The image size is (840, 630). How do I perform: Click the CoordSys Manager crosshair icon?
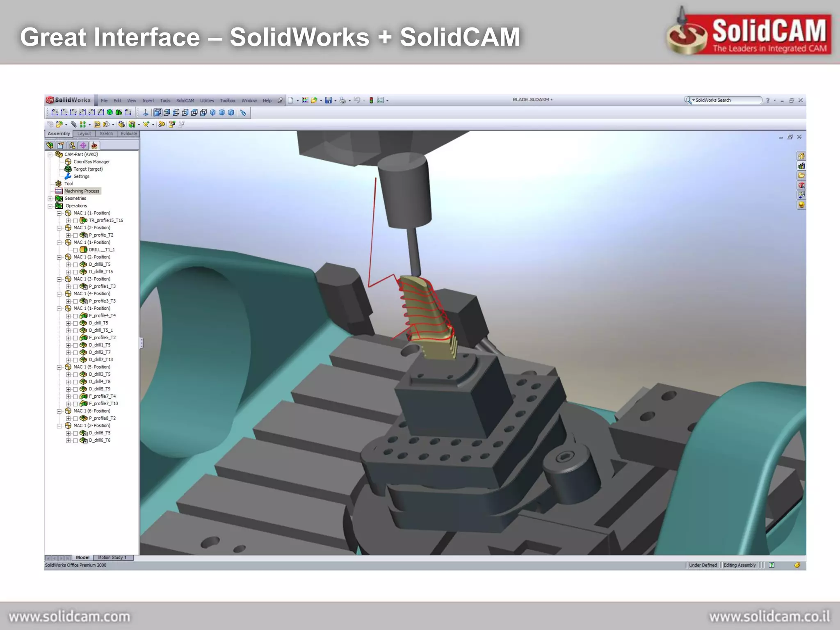(x=68, y=162)
